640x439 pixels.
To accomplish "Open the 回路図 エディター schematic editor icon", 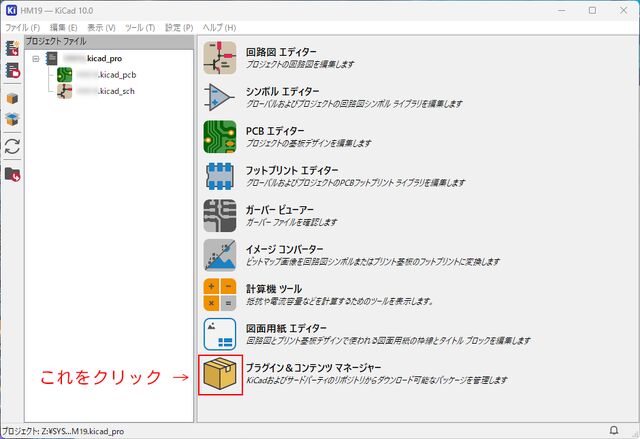I will tap(220, 58).
